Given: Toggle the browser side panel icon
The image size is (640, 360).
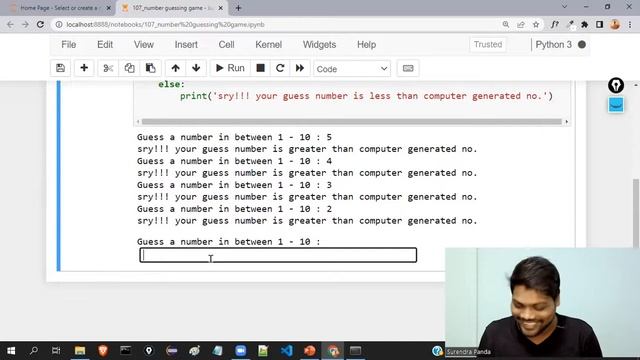Looking at the screenshot, I should [600, 24].
